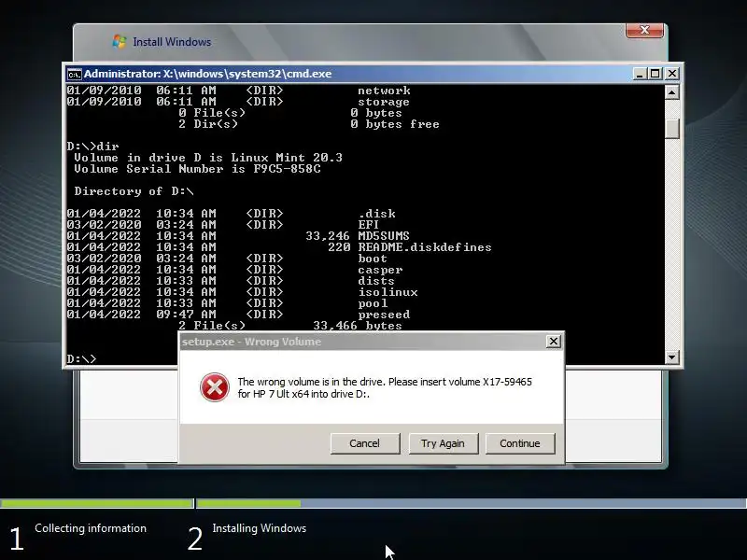Click 'Volume in drive D is Linux Mint 20.3'
Screen dimensions: 747x560
208,158
